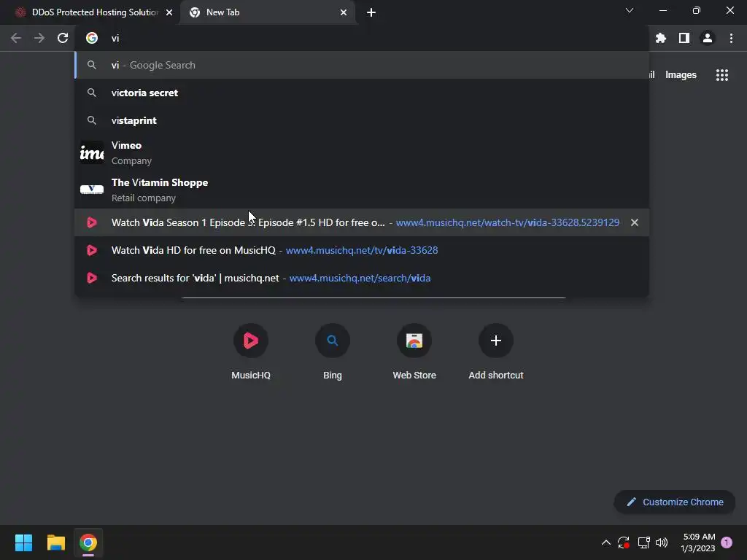The image size is (747, 560).
Task: Click MusicHQ icon beside 'Search results for vida'
Action: point(92,278)
